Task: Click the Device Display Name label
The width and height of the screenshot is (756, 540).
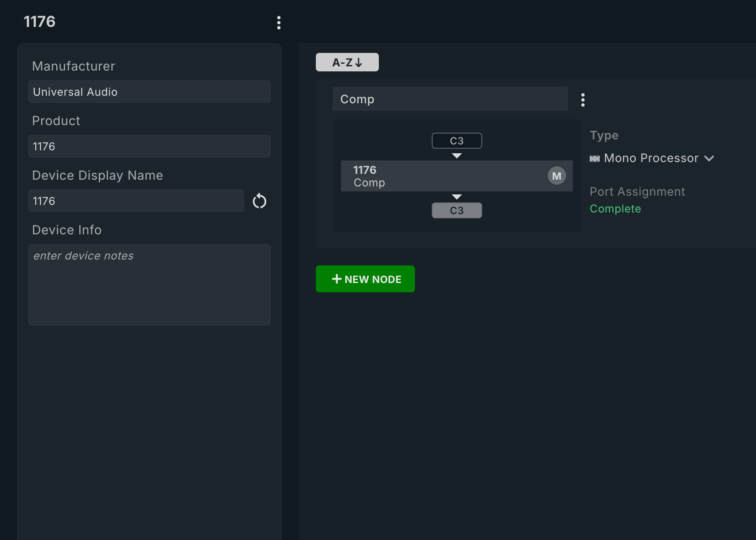Action: [x=97, y=175]
